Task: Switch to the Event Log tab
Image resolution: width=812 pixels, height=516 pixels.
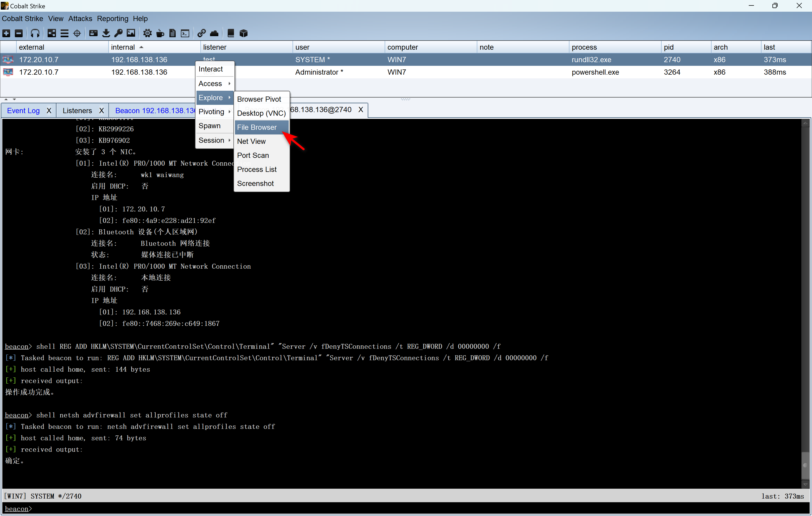Action: click(23, 111)
